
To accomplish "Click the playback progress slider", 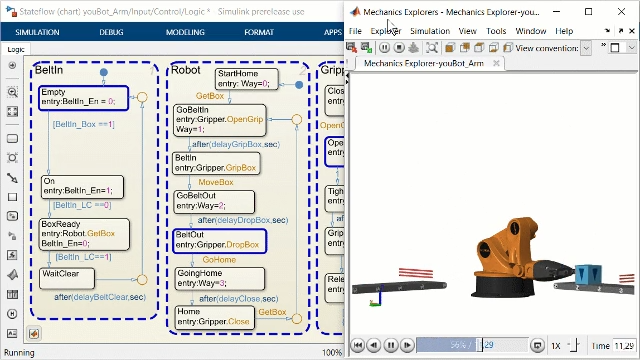I will pos(472,345).
